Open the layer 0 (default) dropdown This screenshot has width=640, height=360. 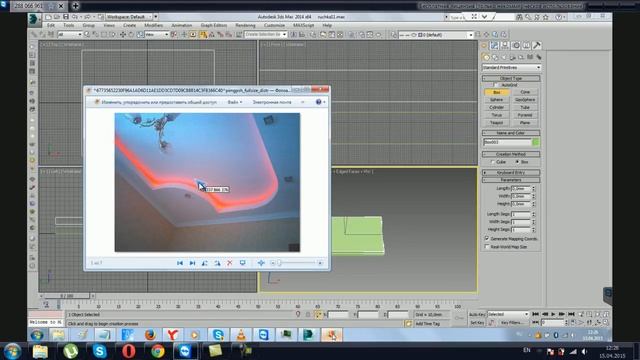pyautogui.click(x=436, y=35)
